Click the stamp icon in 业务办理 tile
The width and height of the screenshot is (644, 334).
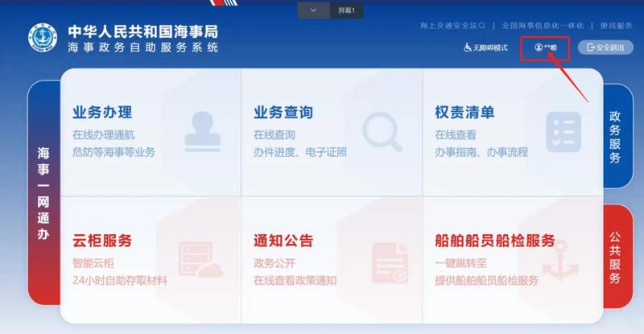196,129
